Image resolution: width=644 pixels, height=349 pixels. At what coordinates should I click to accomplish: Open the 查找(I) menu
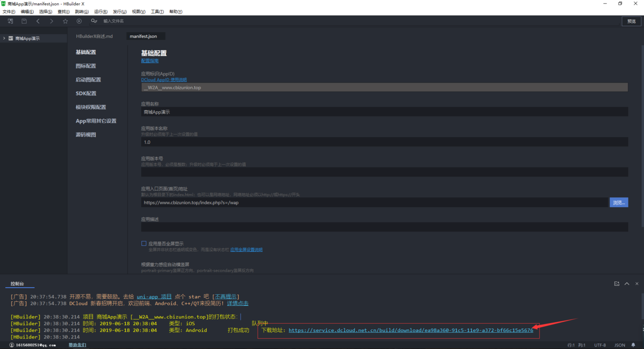click(63, 11)
